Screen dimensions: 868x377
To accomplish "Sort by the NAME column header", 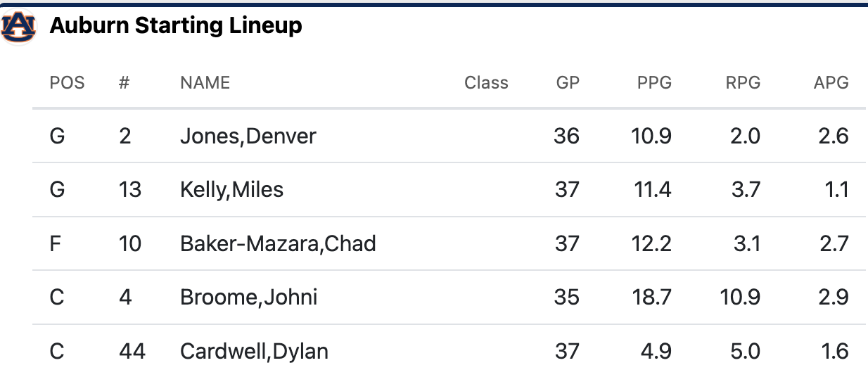I will point(205,83).
